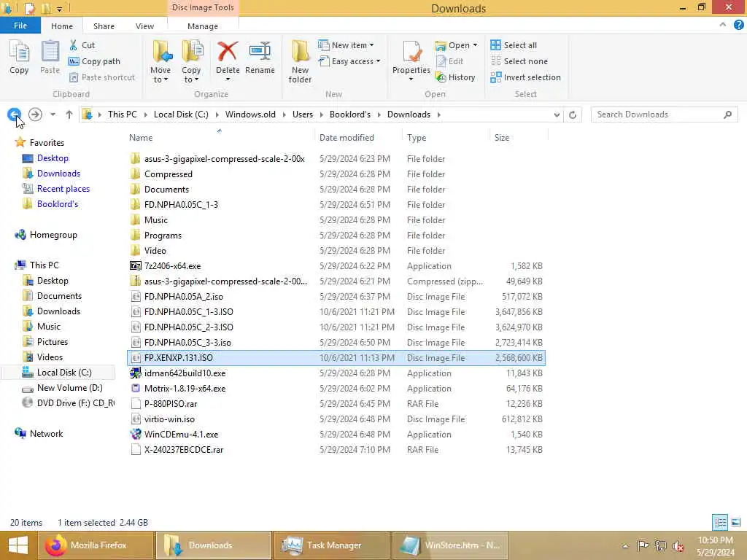Select all items in the folder

(514, 45)
